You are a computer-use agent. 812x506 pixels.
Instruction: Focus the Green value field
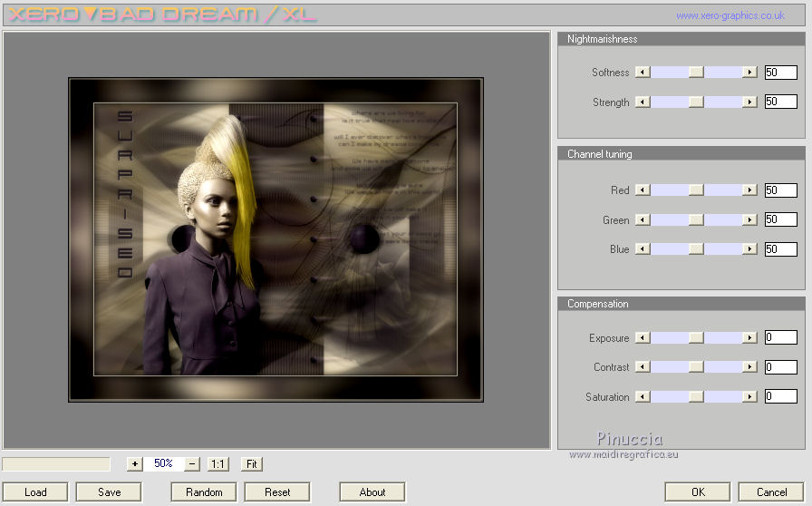781,219
